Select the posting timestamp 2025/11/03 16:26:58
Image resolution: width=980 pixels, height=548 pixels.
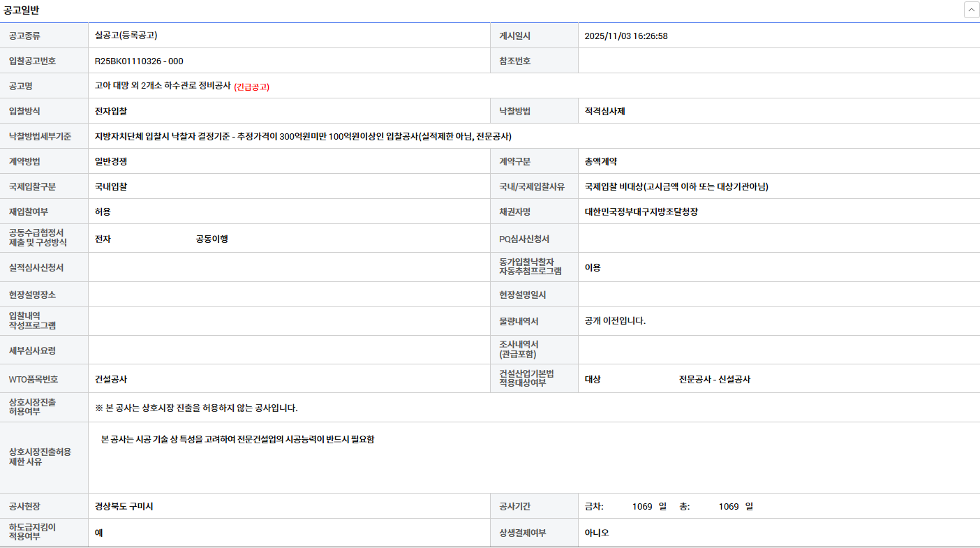click(625, 36)
